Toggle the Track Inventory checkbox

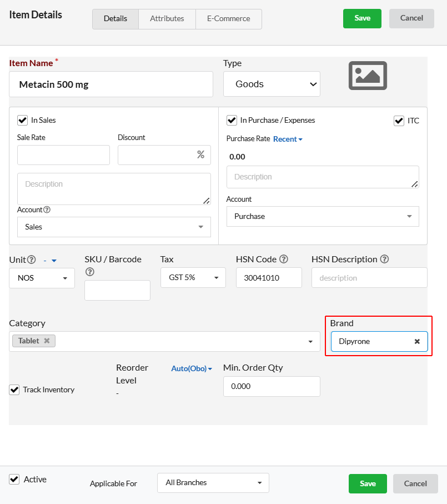coord(14,390)
